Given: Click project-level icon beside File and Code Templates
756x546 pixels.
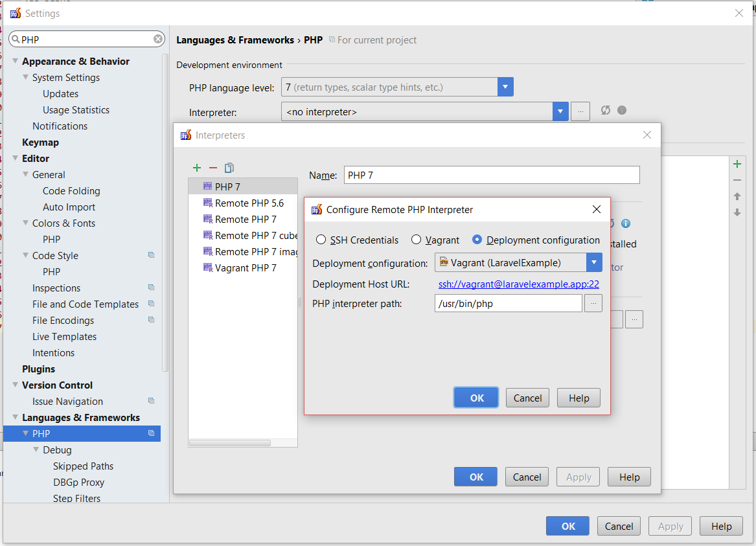Looking at the screenshot, I should click(x=152, y=304).
